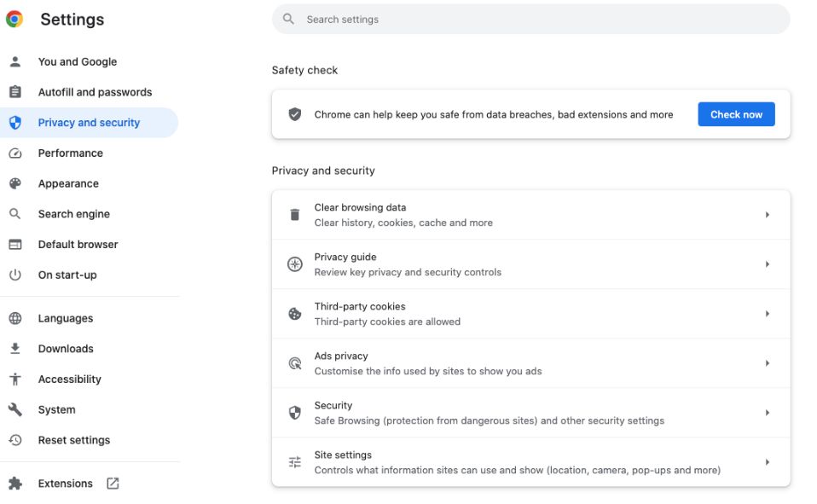Click "Review key privacy and security controls" text
817x504 pixels.
408,272
